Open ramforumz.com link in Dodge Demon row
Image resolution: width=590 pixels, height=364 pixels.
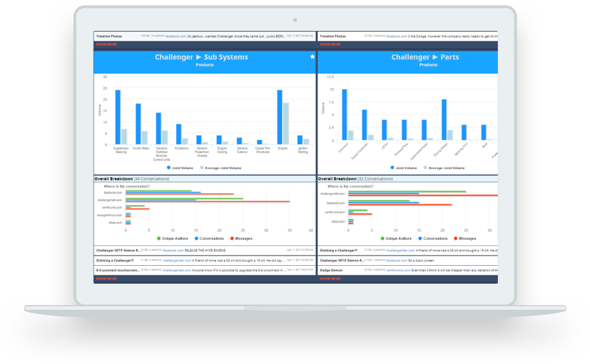[x=398, y=270]
